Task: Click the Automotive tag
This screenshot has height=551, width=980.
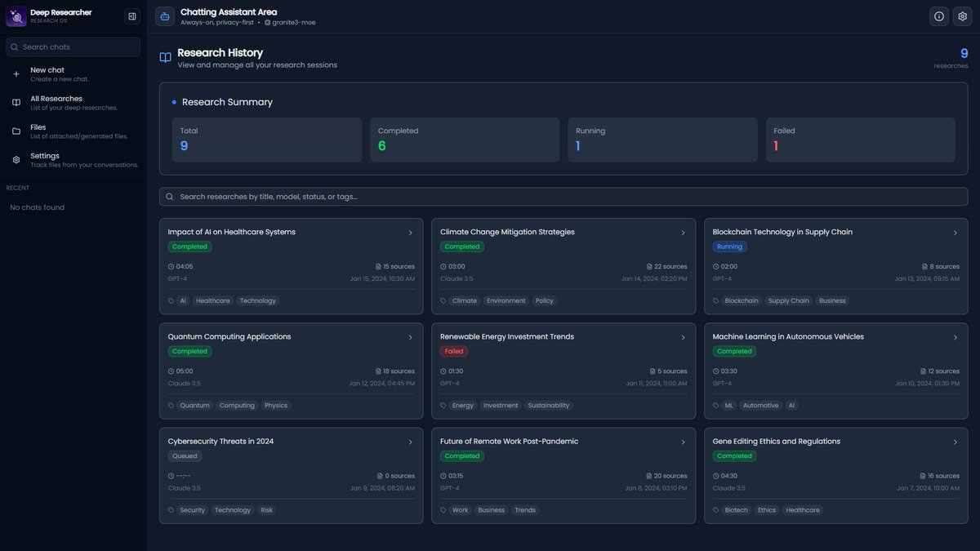Action: (x=761, y=406)
